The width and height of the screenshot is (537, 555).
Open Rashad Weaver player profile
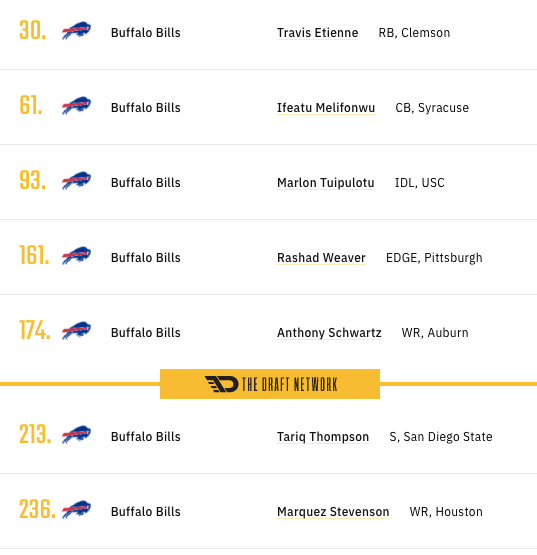pos(321,258)
